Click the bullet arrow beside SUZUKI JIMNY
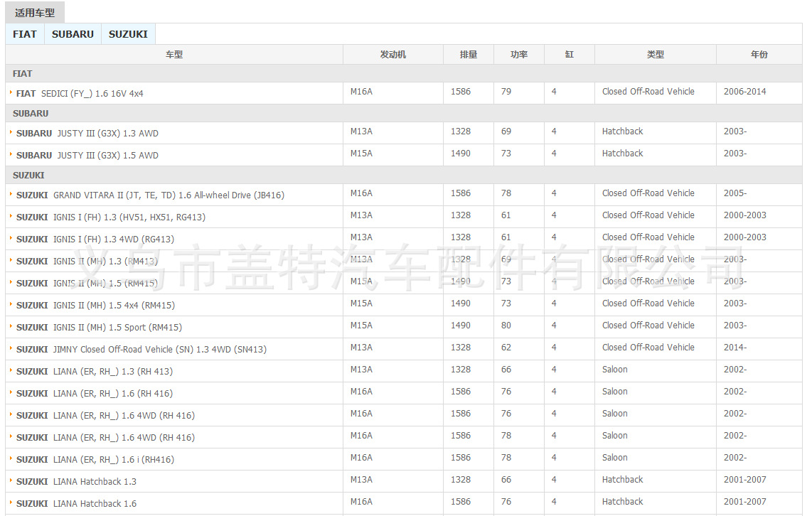 click(11, 348)
